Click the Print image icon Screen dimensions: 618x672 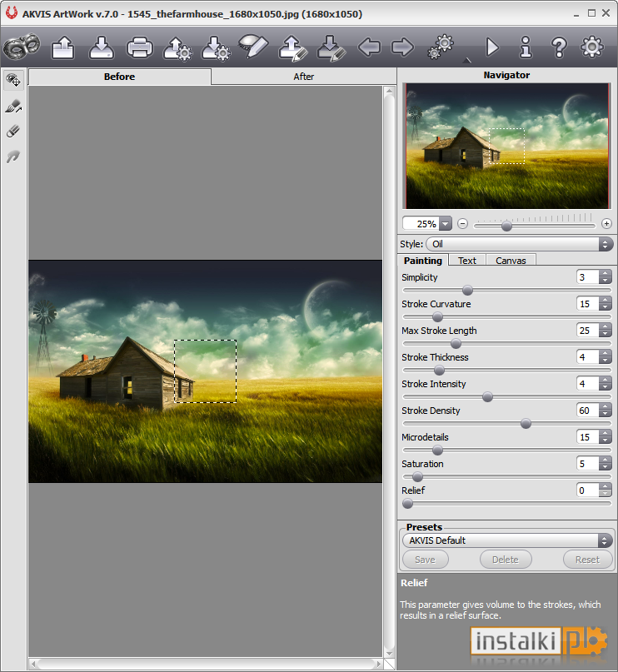point(139,47)
